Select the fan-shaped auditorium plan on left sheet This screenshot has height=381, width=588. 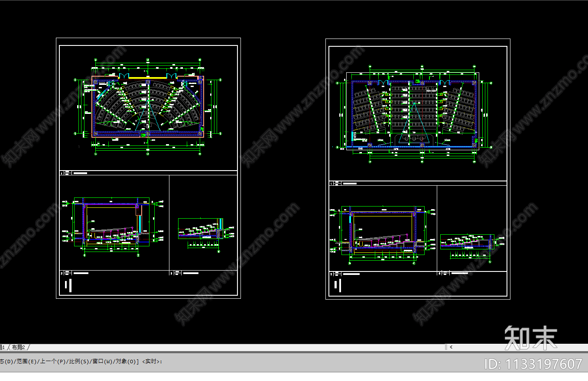(148, 106)
